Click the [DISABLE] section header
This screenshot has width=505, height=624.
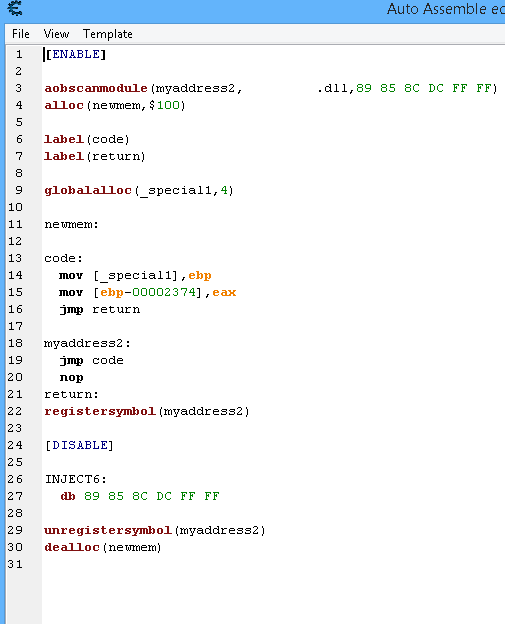79,445
